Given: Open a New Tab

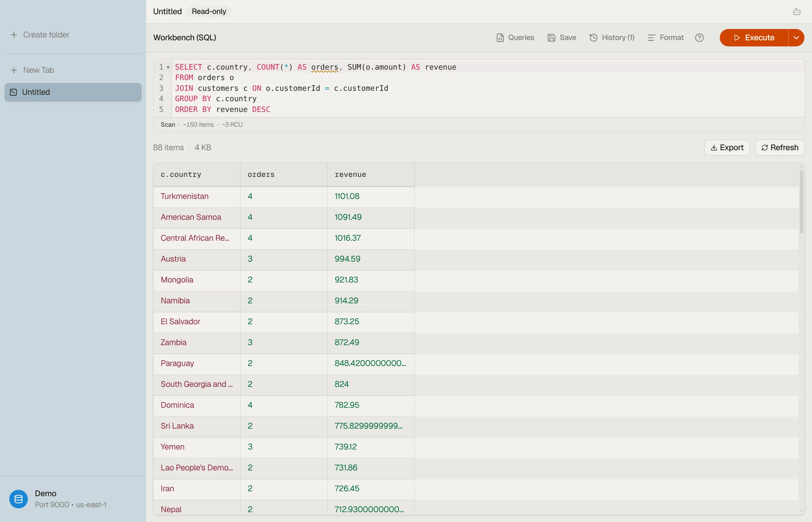Looking at the screenshot, I should (32, 70).
